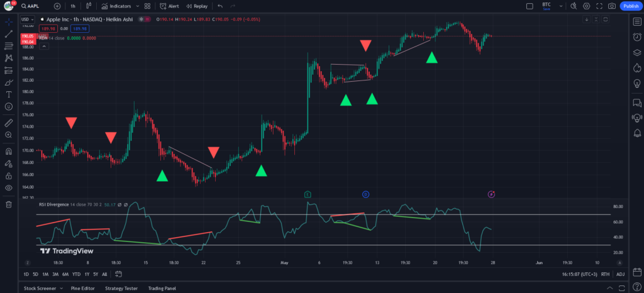The image size is (644, 293).
Task: Open the layout setup square icon
Action: [x=530, y=6]
